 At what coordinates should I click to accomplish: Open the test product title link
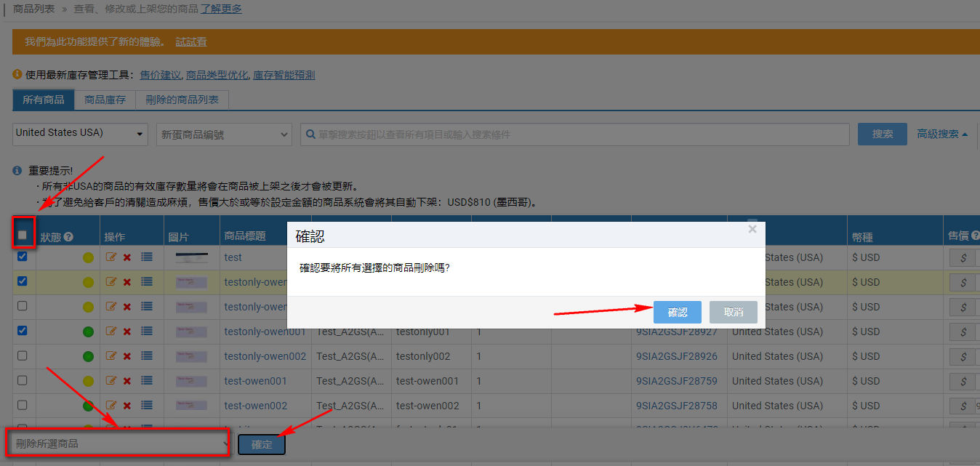coord(233,257)
